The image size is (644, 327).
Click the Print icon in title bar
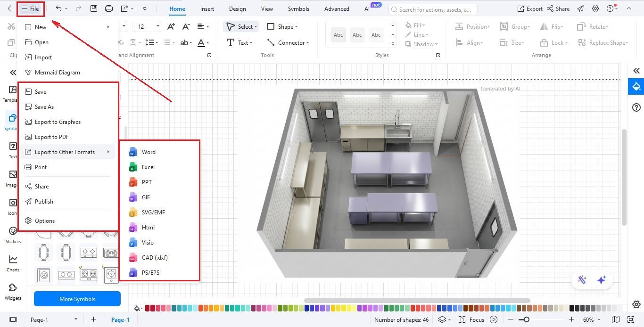[109, 8]
